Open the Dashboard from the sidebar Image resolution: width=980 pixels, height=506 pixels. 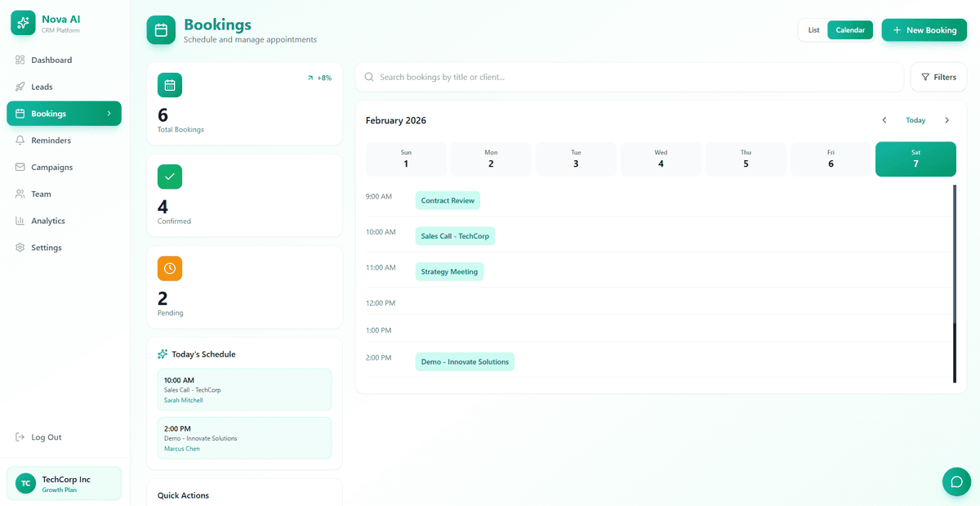51,60
